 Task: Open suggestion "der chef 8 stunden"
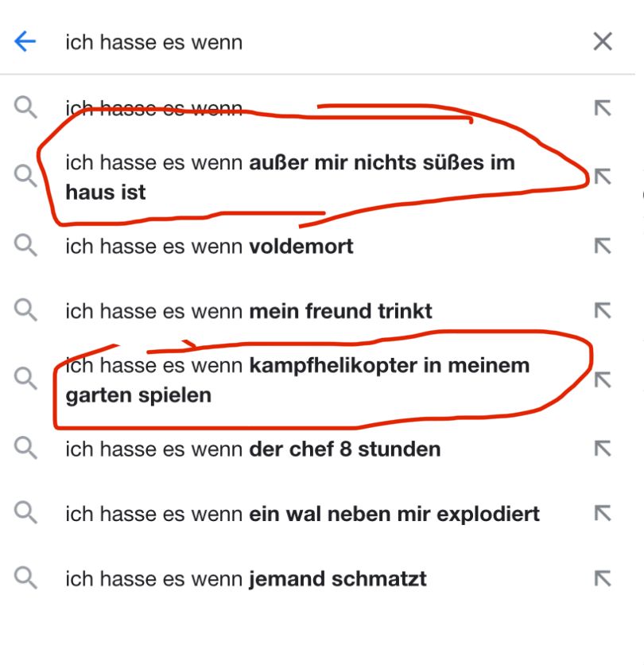(x=252, y=449)
